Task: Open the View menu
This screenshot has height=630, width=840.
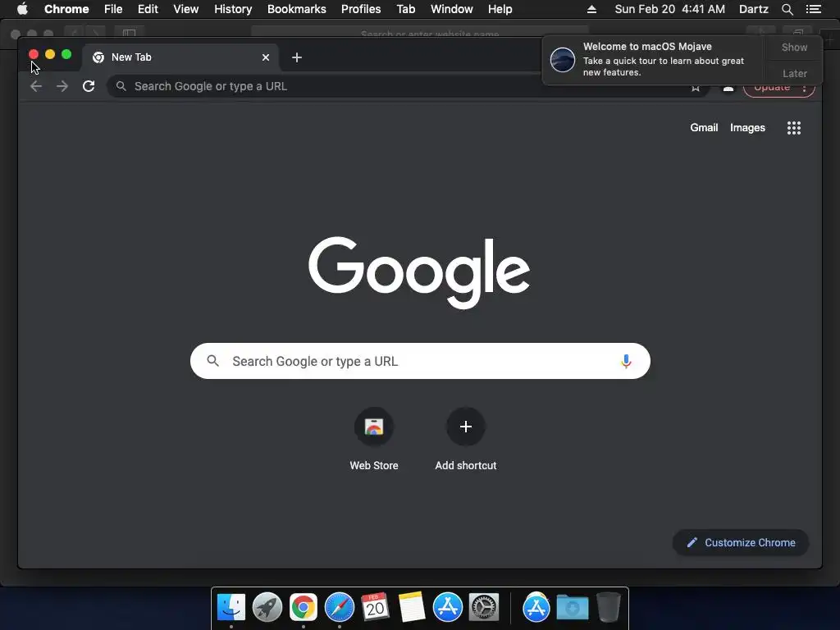Action: point(186,9)
